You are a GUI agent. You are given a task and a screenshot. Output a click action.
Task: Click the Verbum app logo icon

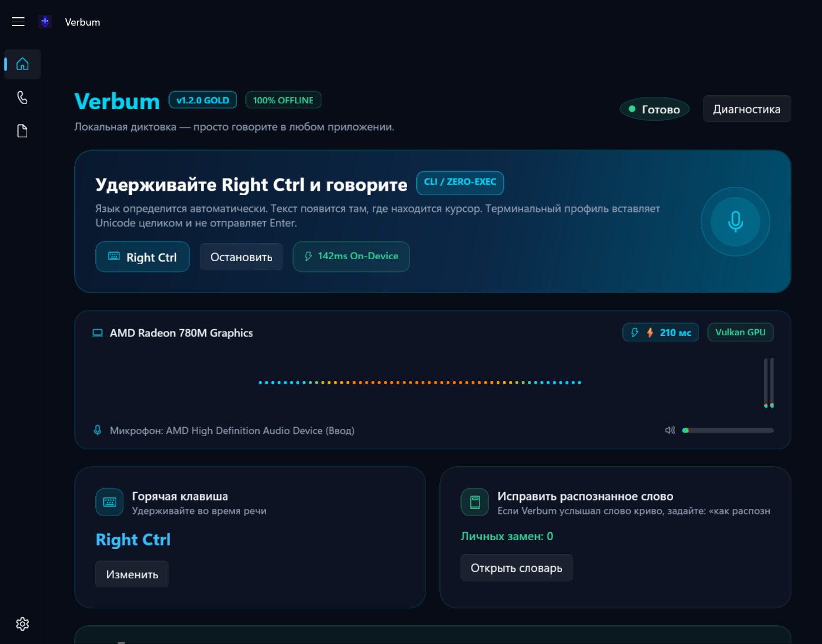point(45,22)
